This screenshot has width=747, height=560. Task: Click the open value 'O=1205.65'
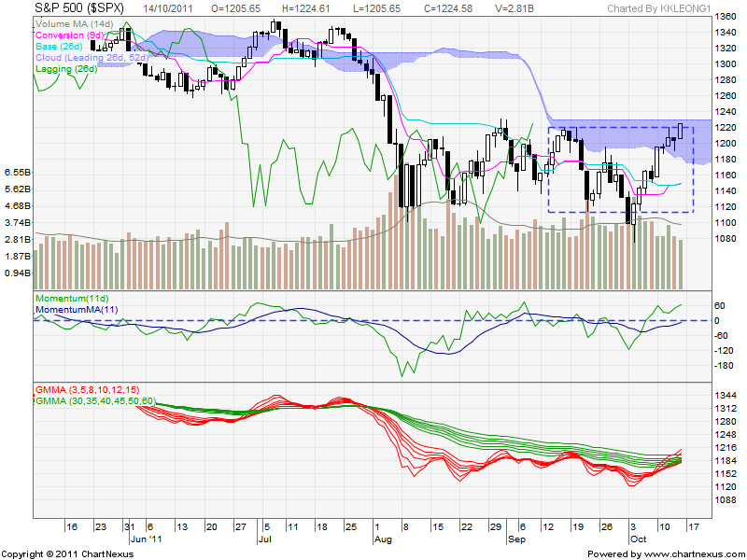point(236,8)
